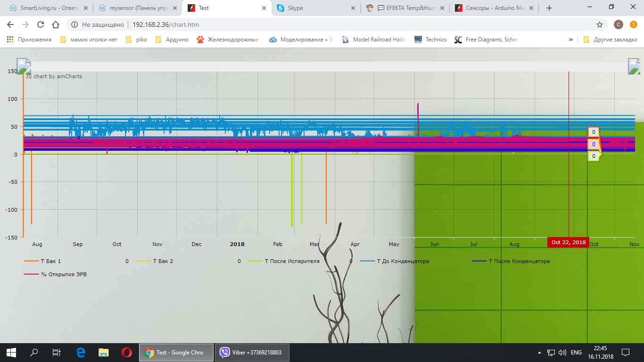Click the Apps grid icon on the bookmarks bar

(x=10, y=40)
